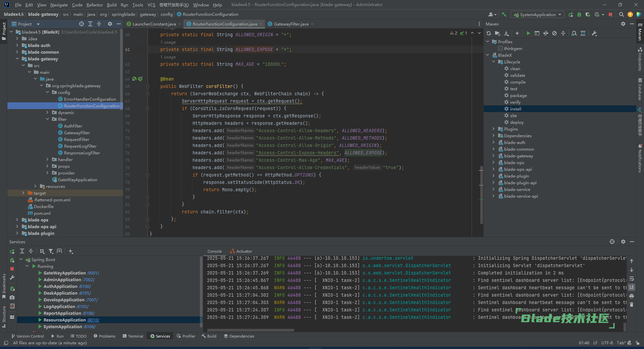Click the scroll to end icon in console
Viewport: 644px width, 349px height.
(632, 287)
